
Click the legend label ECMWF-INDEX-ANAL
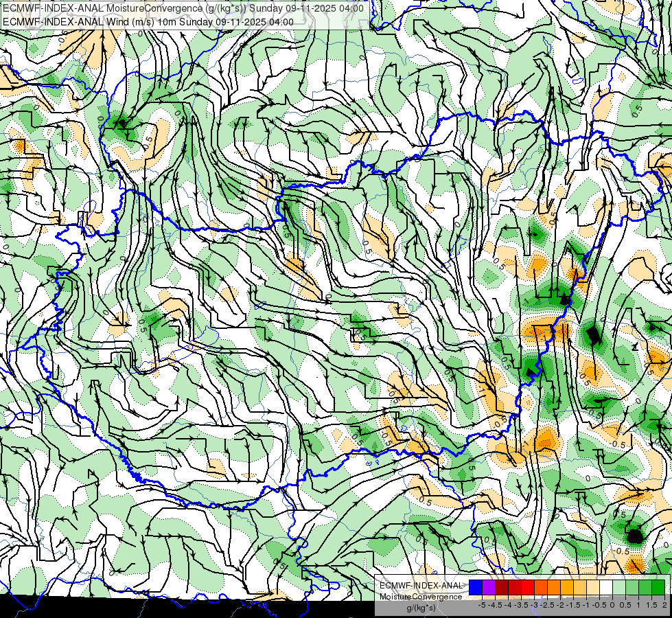(x=421, y=586)
